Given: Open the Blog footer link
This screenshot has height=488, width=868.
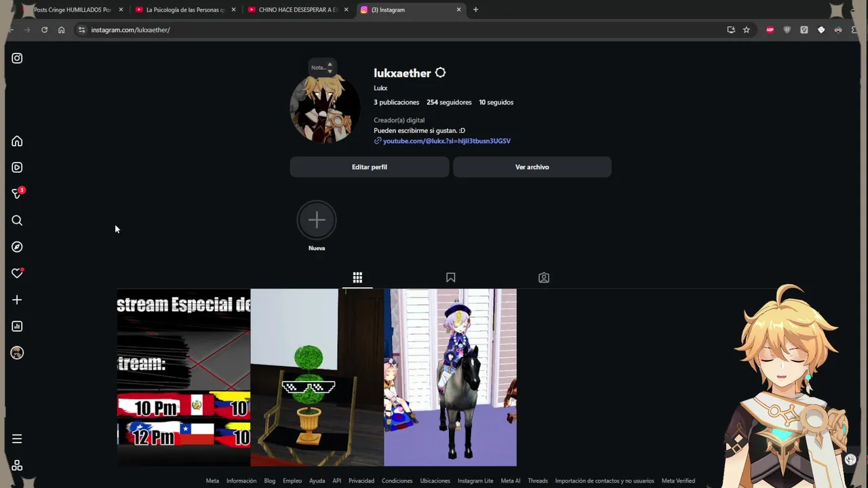Looking at the screenshot, I should coord(270,481).
